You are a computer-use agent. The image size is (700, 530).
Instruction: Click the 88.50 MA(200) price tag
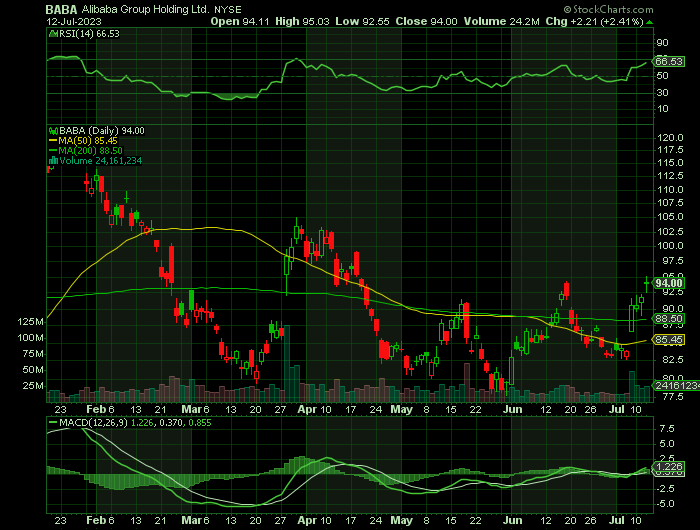point(668,319)
